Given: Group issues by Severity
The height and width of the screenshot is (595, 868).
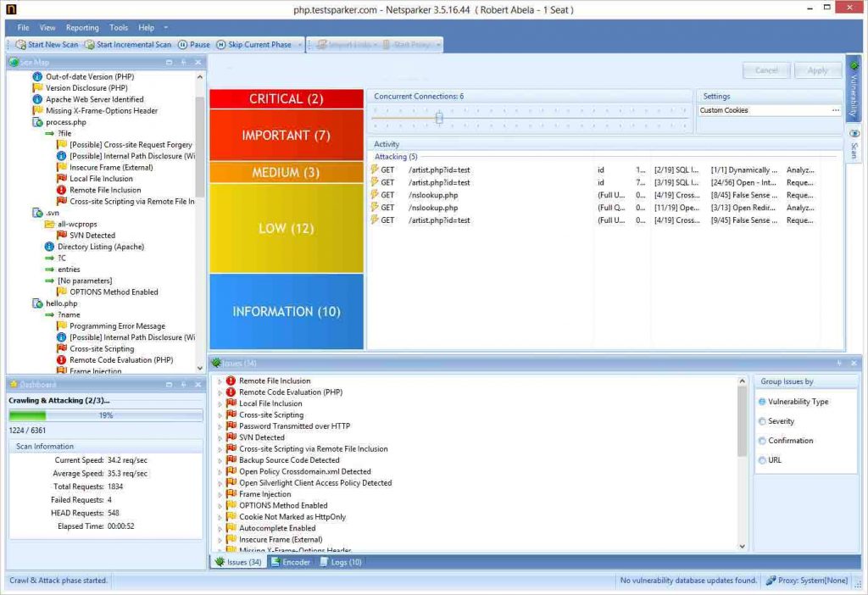Looking at the screenshot, I should (x=762, y=421).
